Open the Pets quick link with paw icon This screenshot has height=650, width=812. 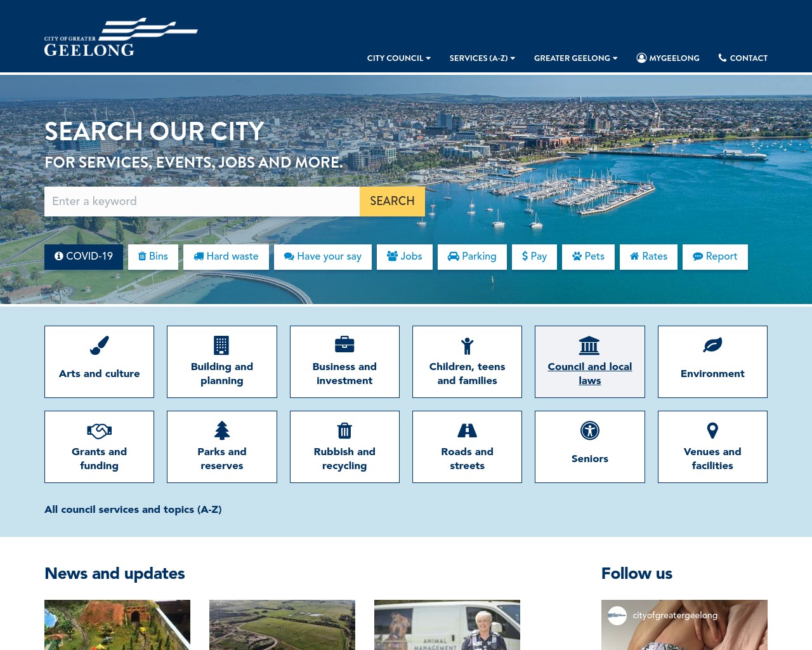[588, 257]
